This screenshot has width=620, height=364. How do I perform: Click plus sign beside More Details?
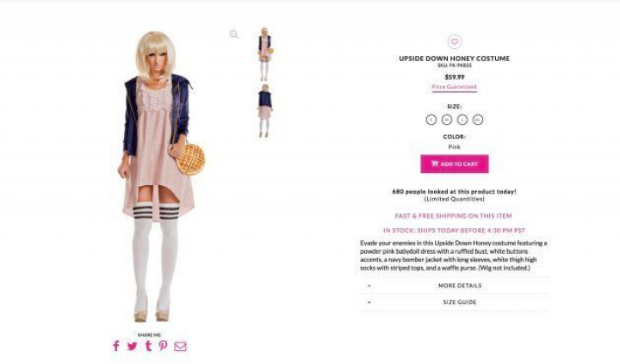coord(369,286)
